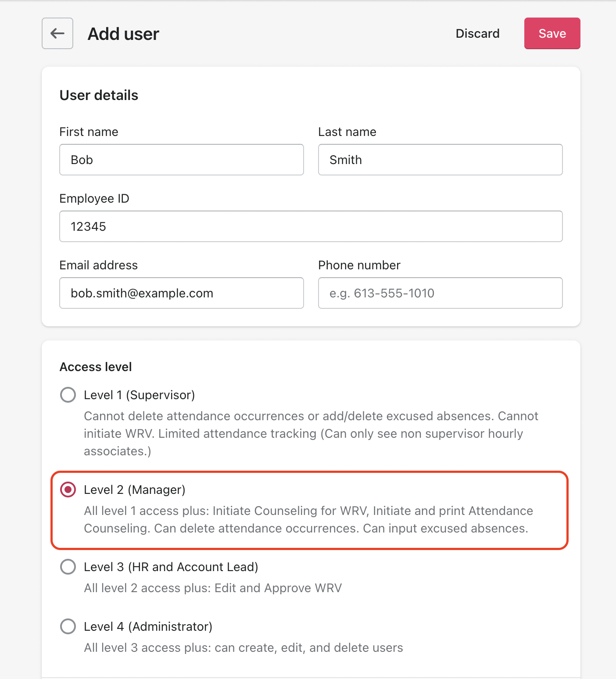The width and height of the screenshot is (616, 679).
Task: Focus the empty Phone number field
Action: click(440, 293)
